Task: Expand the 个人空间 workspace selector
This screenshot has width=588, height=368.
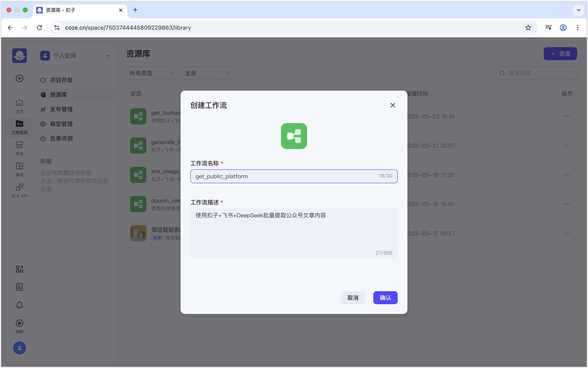Action: (75, 56)
